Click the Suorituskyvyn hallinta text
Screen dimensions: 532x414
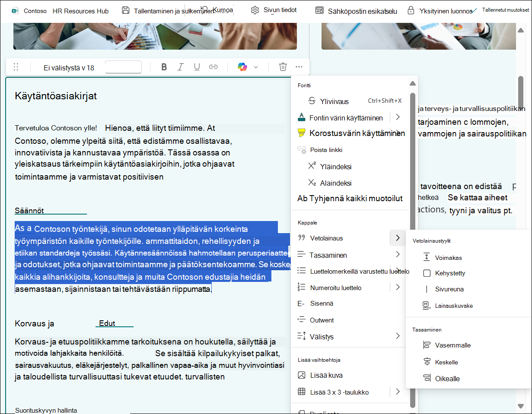click(x=46, y=410)
